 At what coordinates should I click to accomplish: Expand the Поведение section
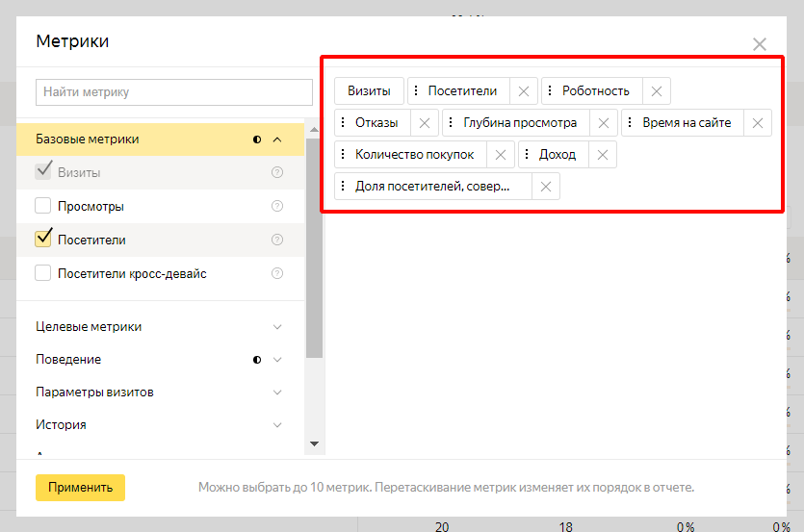[x=277, y=360]
